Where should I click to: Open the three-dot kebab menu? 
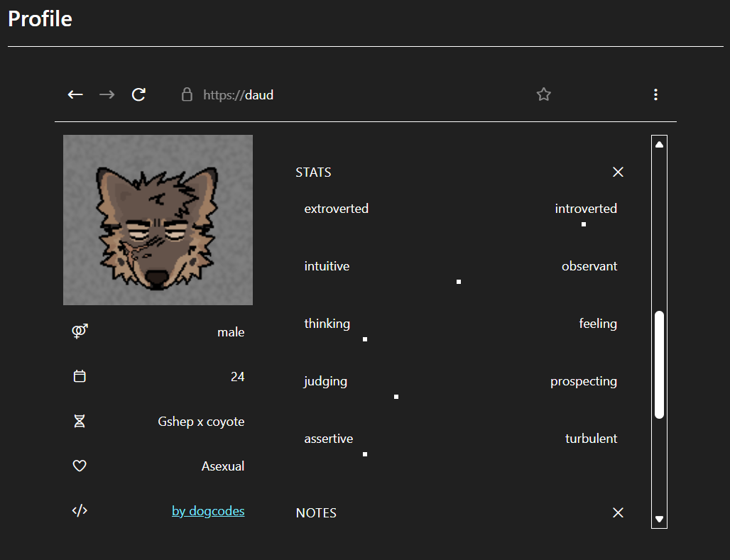(655, 94)
